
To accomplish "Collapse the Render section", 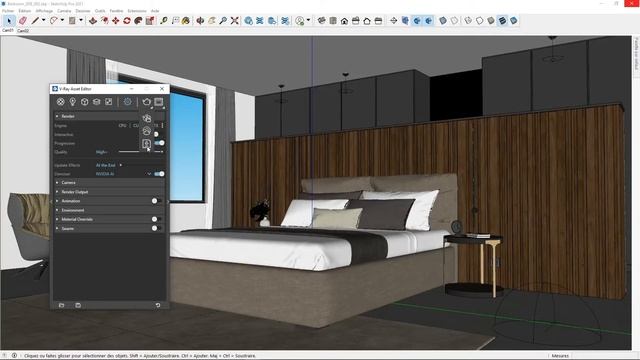I will 57,116.
